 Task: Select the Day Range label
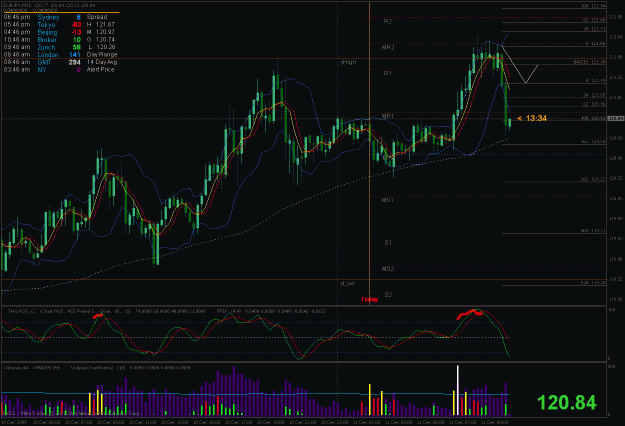point(102,55)
